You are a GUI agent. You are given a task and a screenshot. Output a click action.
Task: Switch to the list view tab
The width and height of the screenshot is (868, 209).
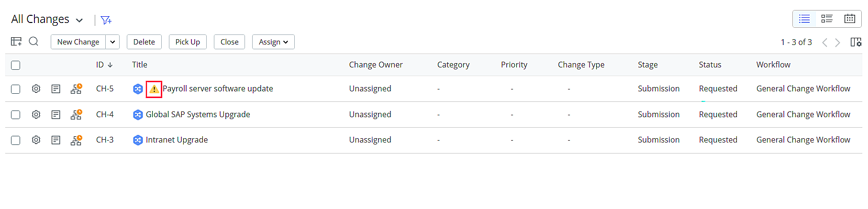pyautogui.click(x=804, y=19)
